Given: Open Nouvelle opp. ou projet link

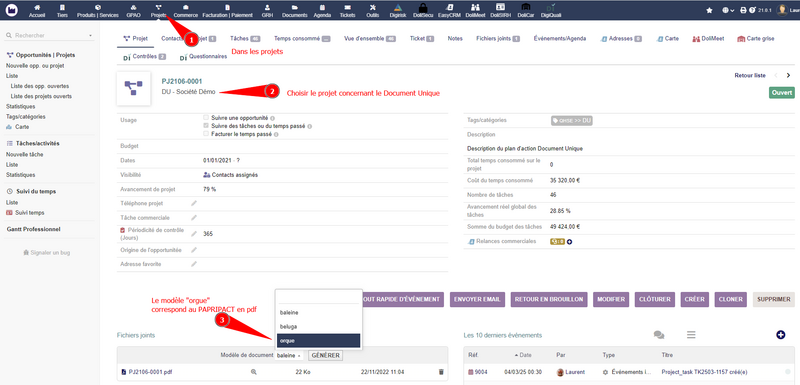Looking at the screenshot, I should click(35, 66).
